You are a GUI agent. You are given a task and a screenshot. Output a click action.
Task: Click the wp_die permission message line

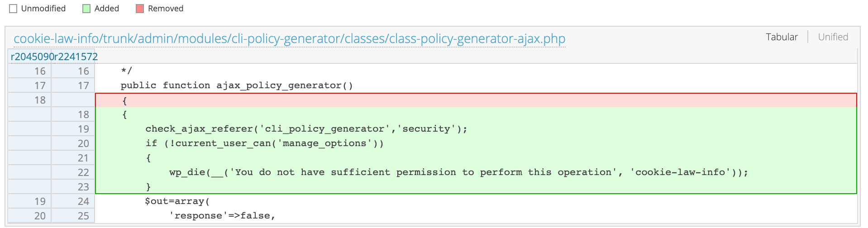coord(458,172)
